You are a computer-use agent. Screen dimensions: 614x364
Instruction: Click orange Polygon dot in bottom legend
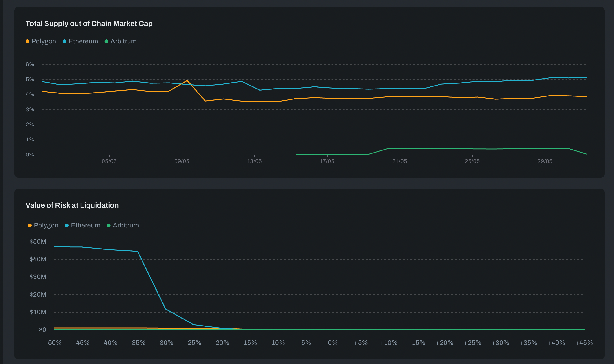point(30,225)
